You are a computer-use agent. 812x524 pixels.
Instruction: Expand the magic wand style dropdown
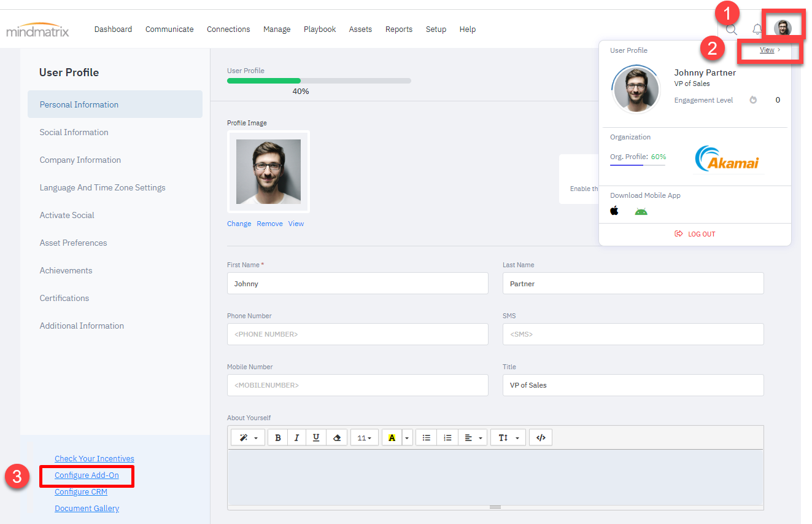(x=249, y=438)
